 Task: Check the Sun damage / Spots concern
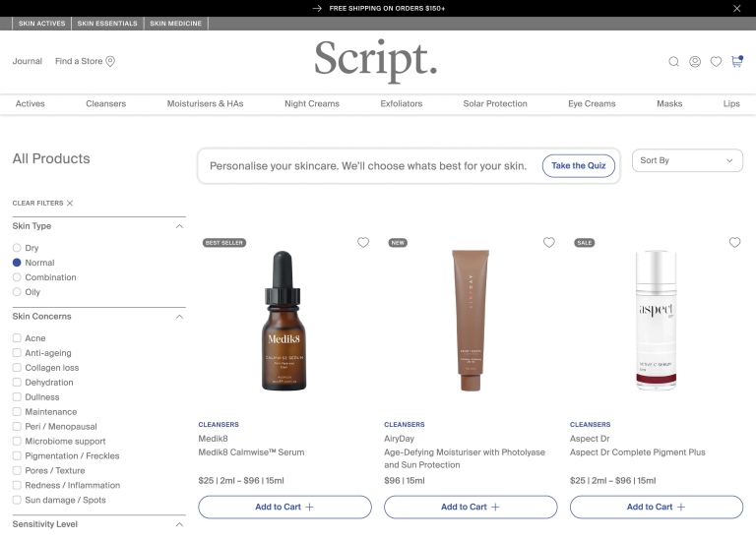[x=17, y=500]
